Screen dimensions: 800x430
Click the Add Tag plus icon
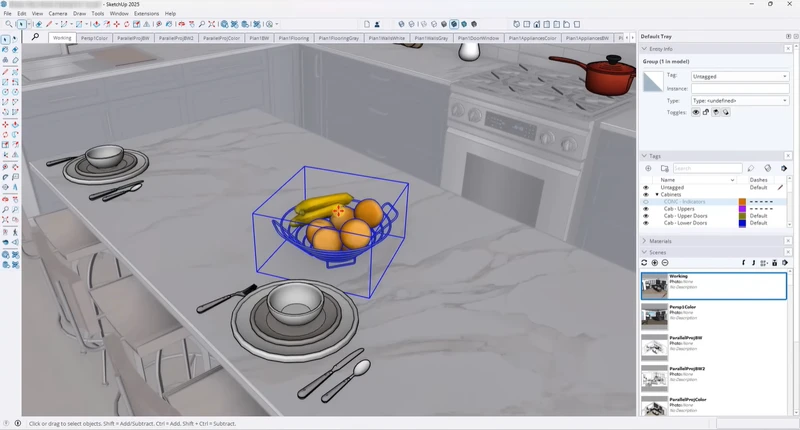648,168
